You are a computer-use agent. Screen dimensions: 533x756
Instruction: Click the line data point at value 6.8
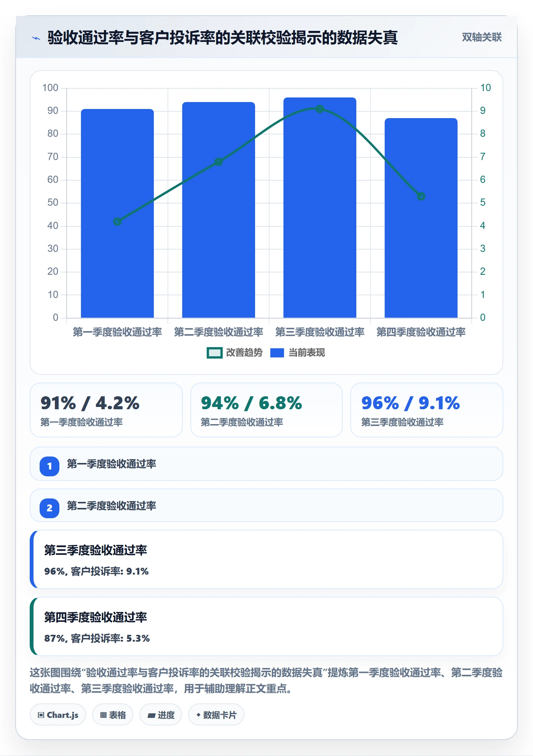[219, 162]
